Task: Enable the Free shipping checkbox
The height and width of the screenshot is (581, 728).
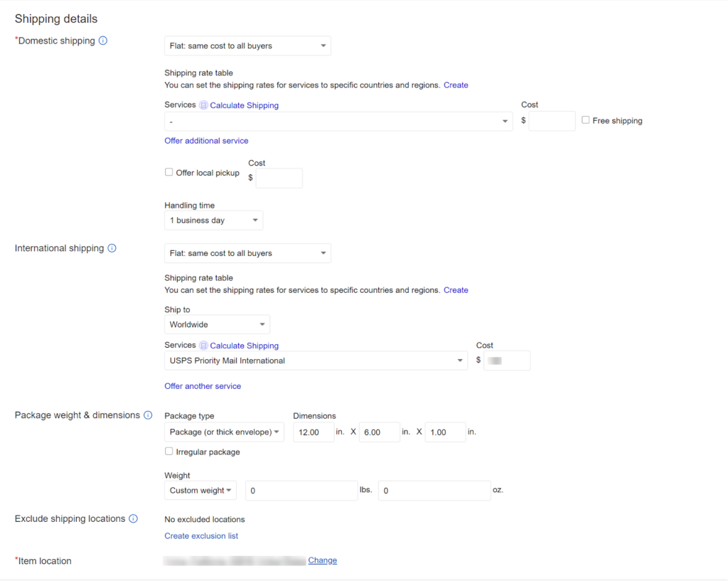Action: coord(585,120)
